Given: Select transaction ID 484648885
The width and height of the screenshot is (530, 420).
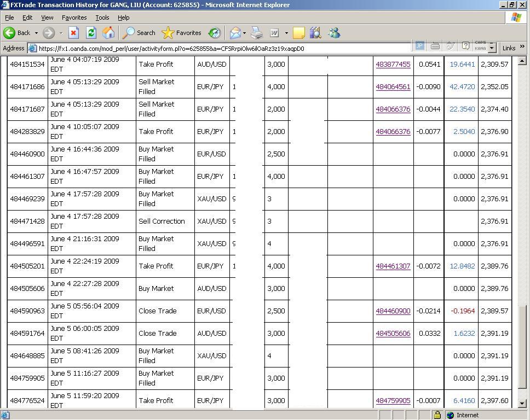Looking at the screenshot, I should click(x=27, y=355).
